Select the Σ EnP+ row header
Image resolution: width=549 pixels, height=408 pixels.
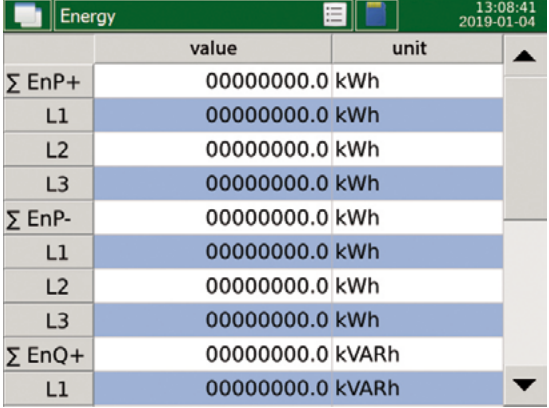[48, 81]
